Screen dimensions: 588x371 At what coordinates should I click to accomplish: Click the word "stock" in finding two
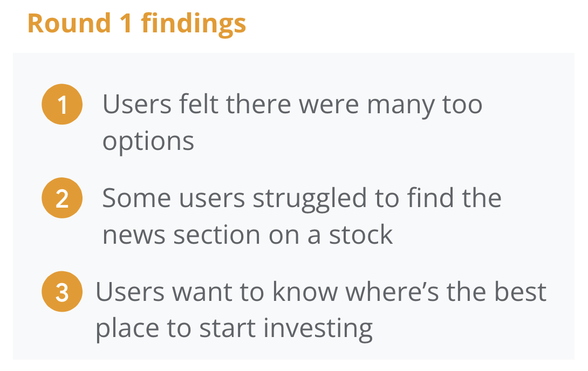click(x=361, y=235)
